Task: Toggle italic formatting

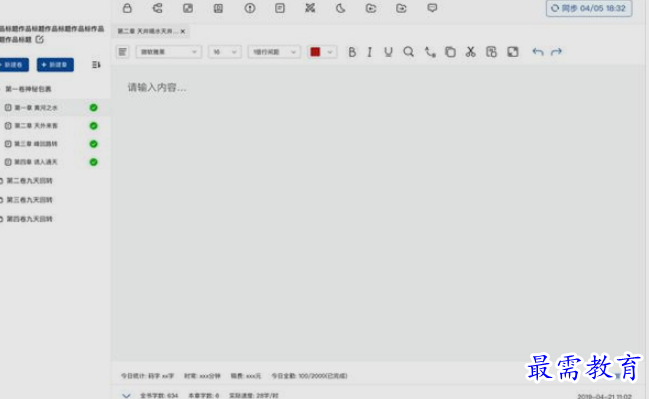Action: [370, 52]
